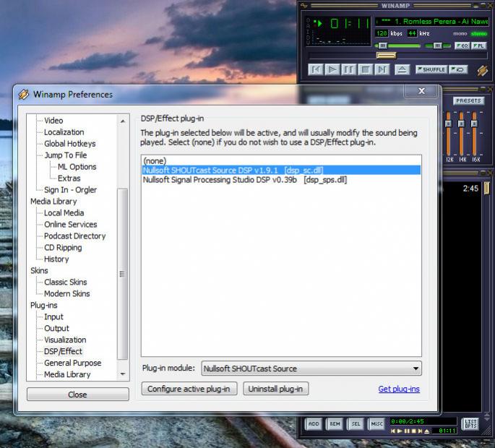Screen dimensions: 495x448
Task: Click REM button in playlist editor
Action: tap(335, 423)
